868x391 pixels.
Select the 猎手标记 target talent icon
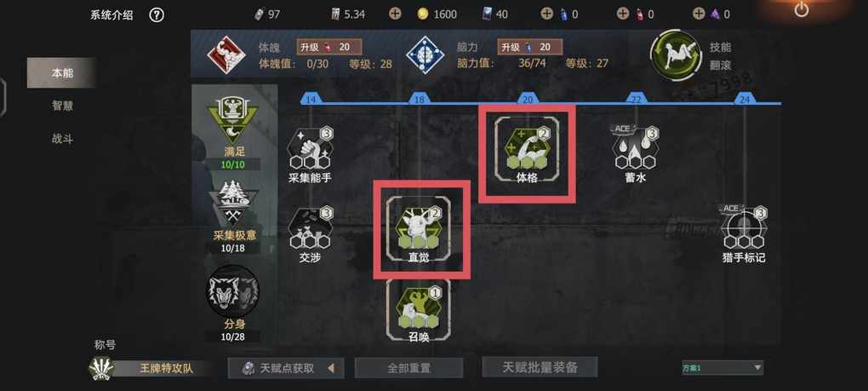(x=743, y=227)
